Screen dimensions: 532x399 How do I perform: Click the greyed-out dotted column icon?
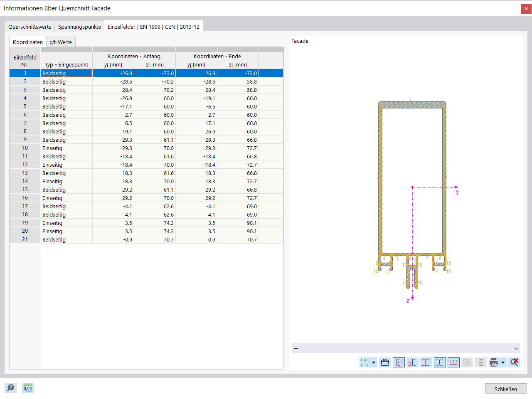tap(481, 362)
